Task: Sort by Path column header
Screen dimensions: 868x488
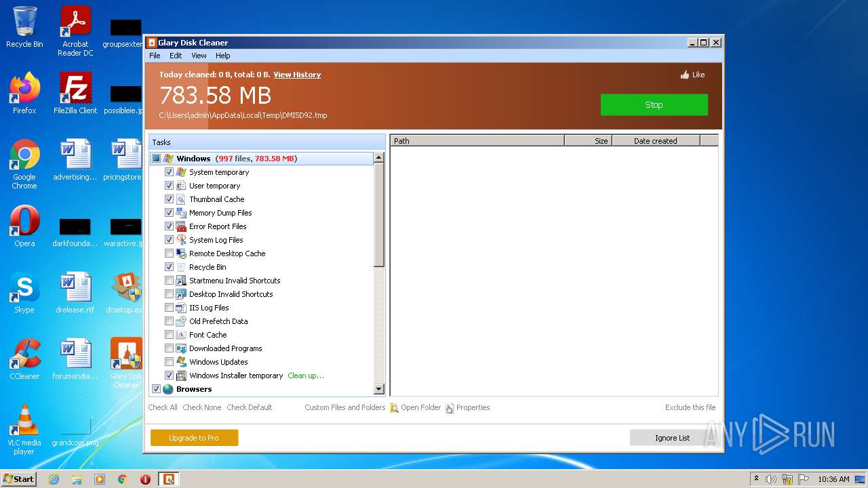Action: coord(477,140)
